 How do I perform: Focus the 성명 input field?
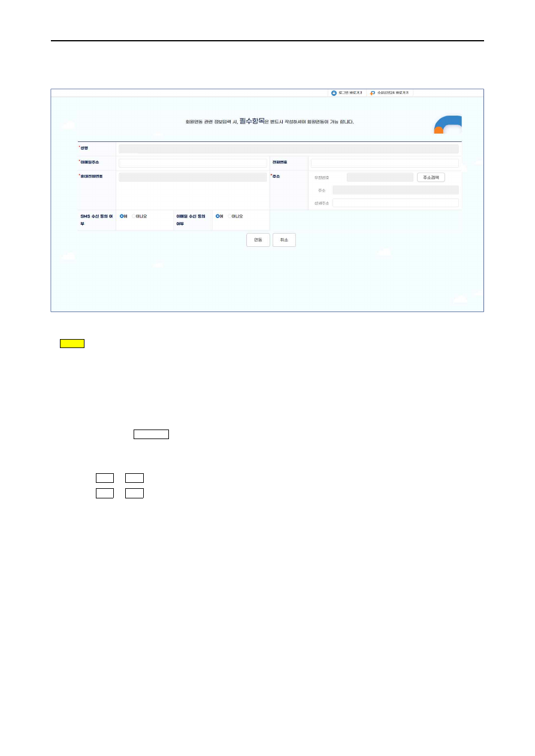288,149
